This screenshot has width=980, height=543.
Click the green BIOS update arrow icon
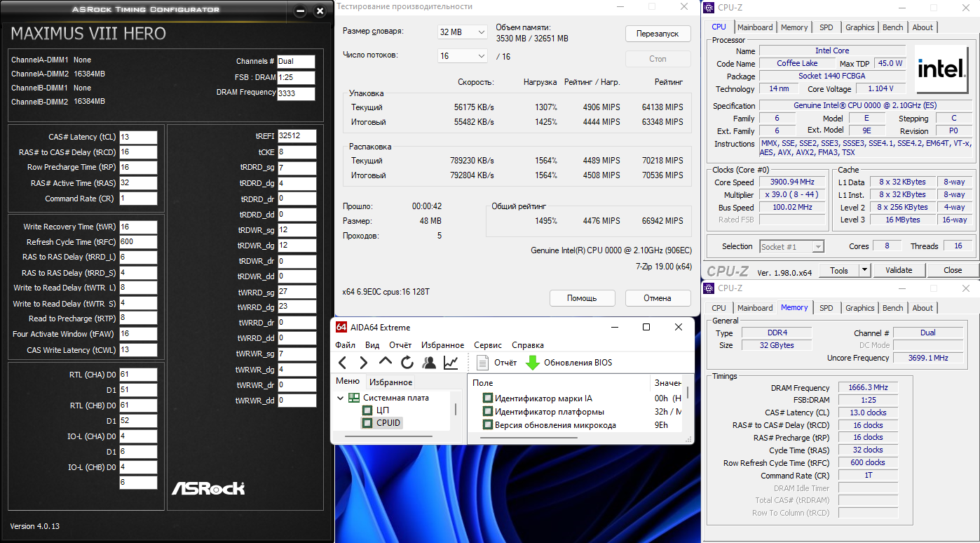click(533, 363)
